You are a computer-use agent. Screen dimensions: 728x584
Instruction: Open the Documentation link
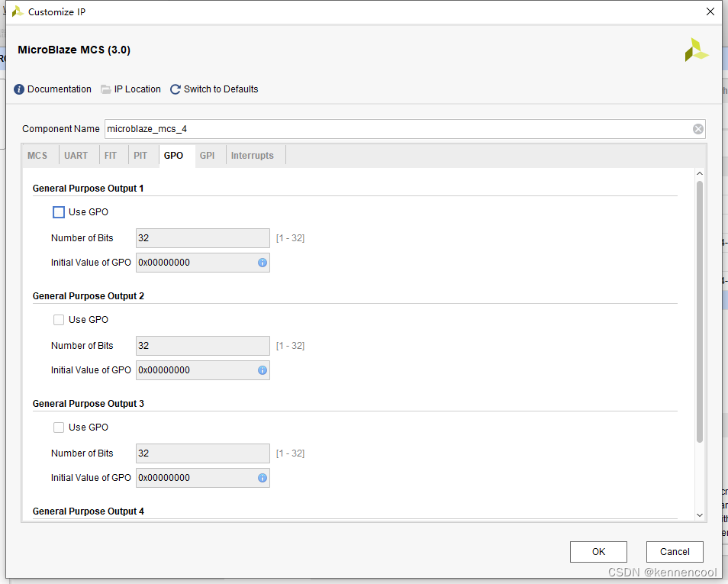coord(60,89)
